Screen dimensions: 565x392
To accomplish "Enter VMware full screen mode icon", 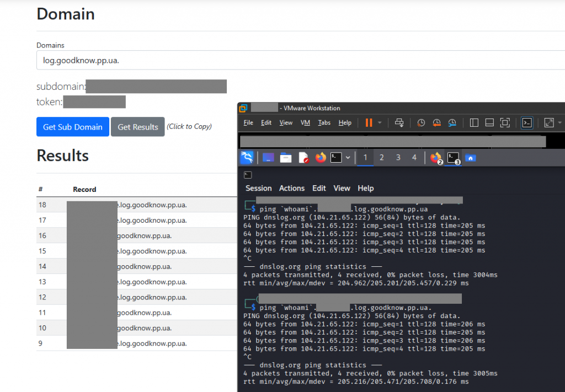I will point(505,123).
